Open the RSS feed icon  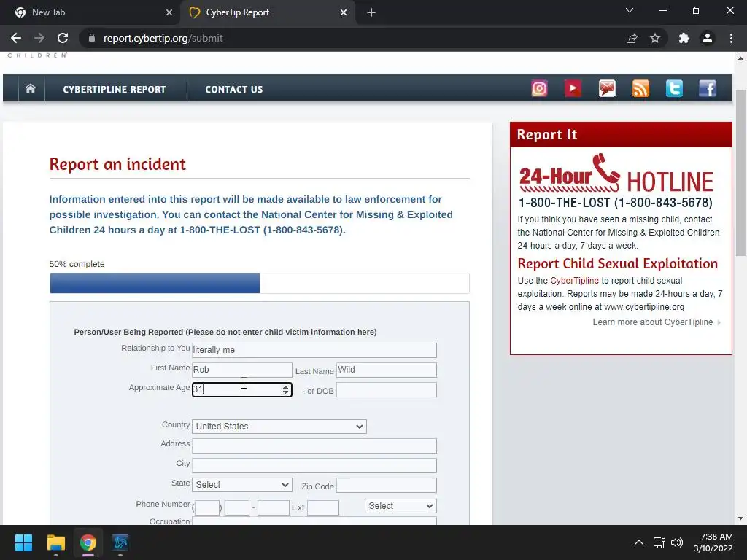pyautogui.click(x=640, y=88)
